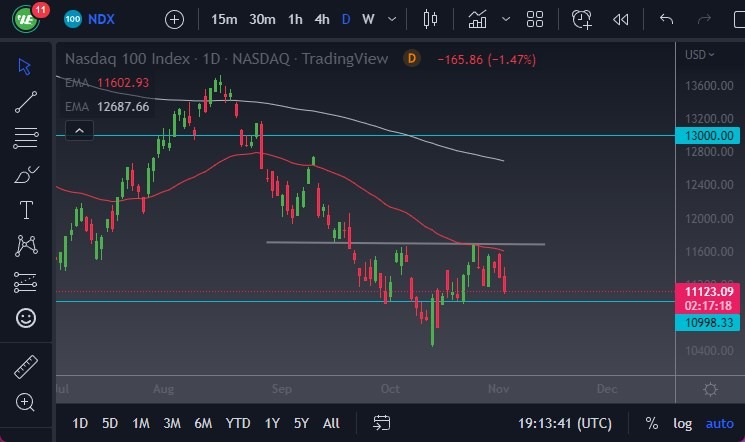Set date range to YTD
745x442 pixels.
point(238,423)
